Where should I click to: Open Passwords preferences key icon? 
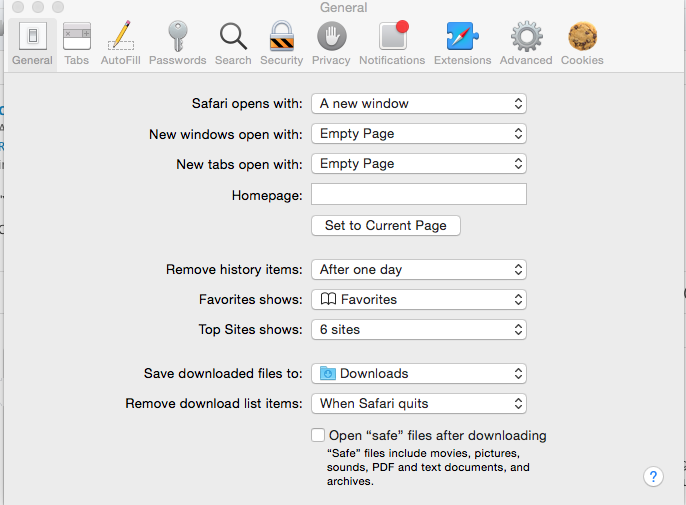pos(178,35)
